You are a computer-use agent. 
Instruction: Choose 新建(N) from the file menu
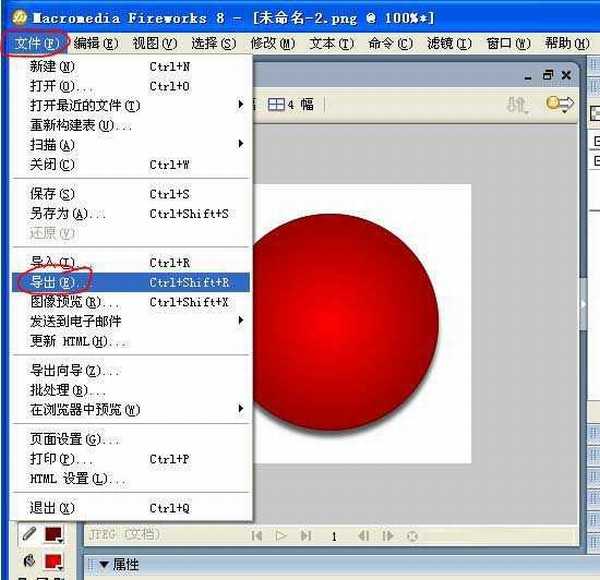click(131, 67)
